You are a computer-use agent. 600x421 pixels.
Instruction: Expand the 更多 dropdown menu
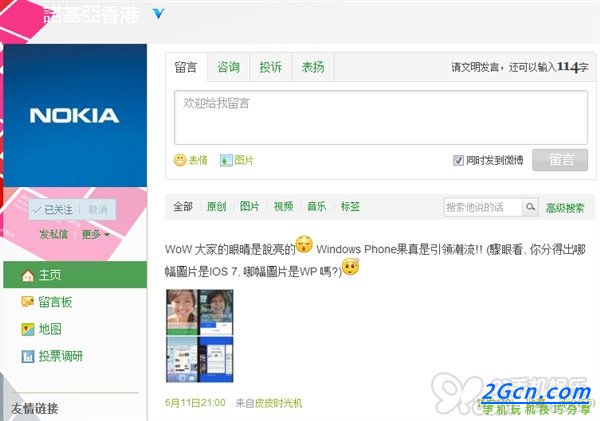pyautogui.click(x=96, y=234)
